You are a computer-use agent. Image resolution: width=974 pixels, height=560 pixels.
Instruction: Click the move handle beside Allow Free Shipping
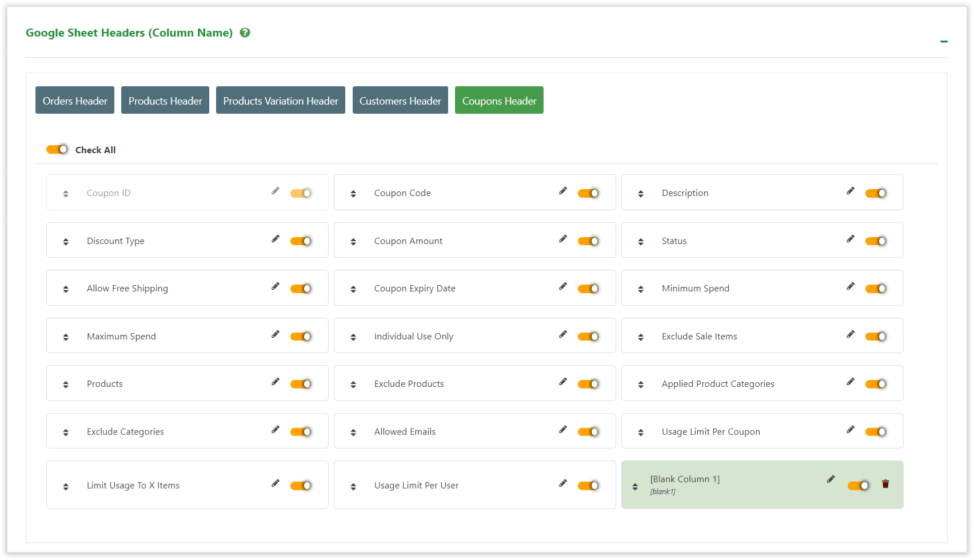tap(65, 287)
